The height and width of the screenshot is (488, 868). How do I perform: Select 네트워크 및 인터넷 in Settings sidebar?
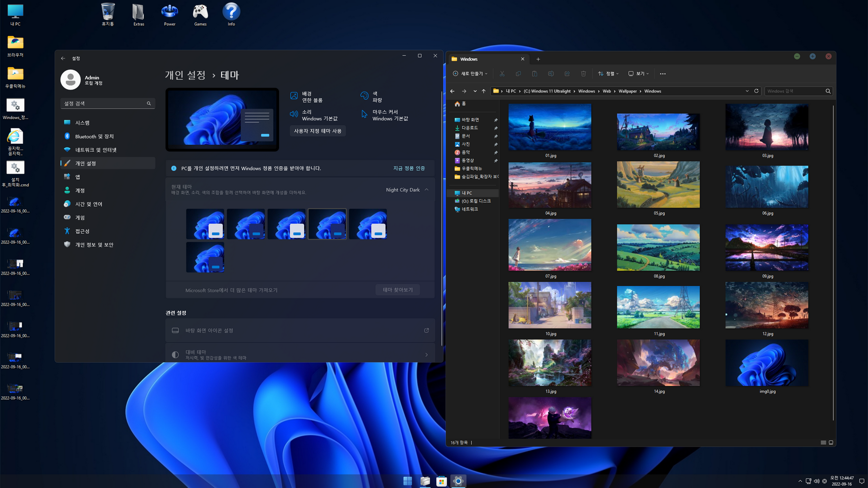(108, 150)
